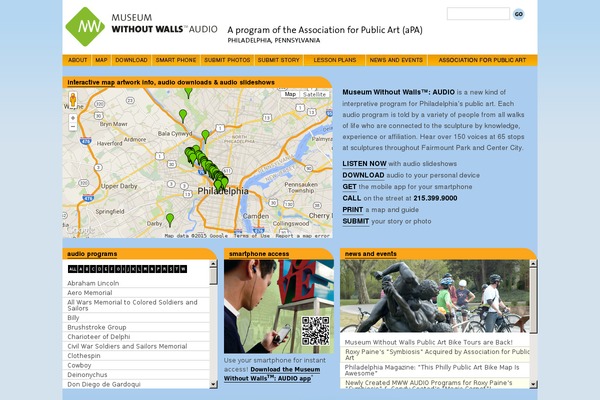Click the audio programs scroll up arrow
This screenshot has height=400, width=600.
tap(214, 263)
